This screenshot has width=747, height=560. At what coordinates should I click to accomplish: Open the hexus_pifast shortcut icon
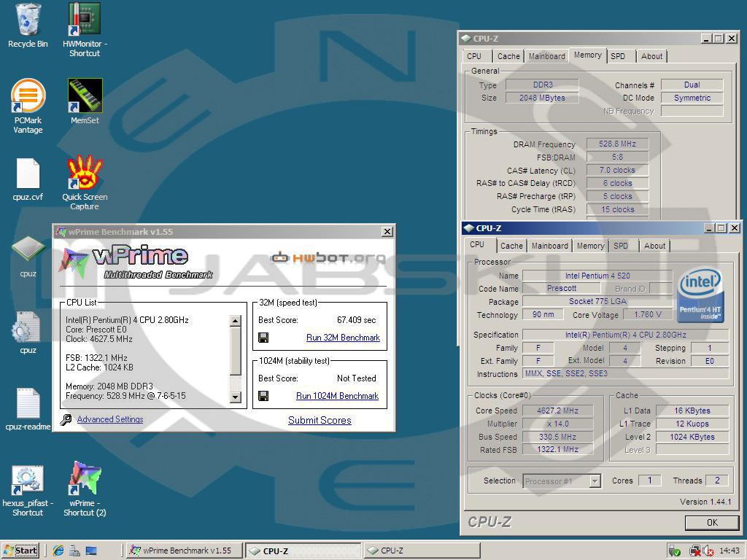coord(28,480)
